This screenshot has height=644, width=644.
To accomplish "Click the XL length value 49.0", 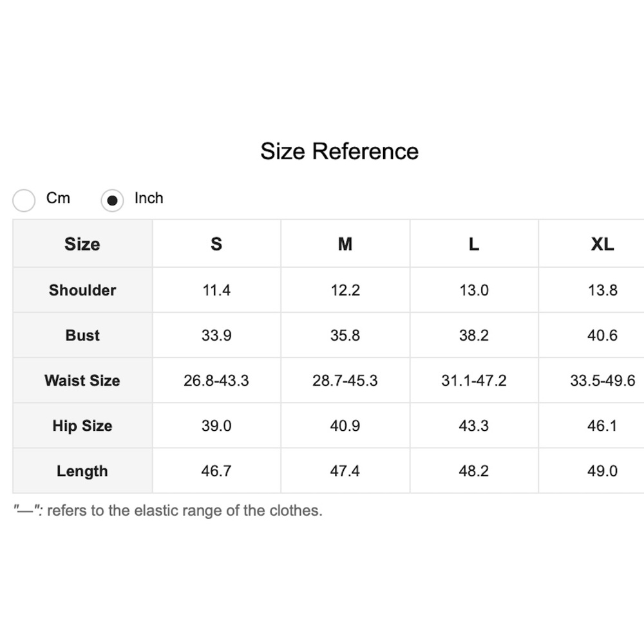I will 602,471.
